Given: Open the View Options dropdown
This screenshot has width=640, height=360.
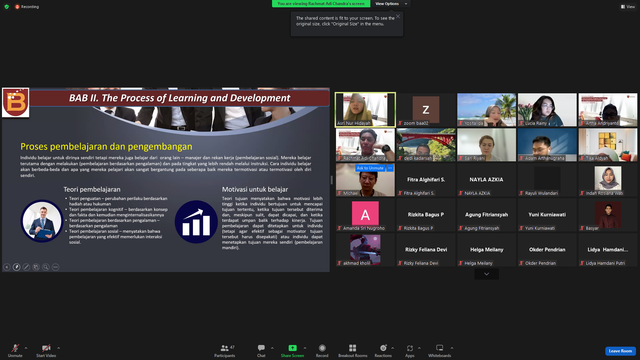Looking at the screenshot, I should pos(391,4).
